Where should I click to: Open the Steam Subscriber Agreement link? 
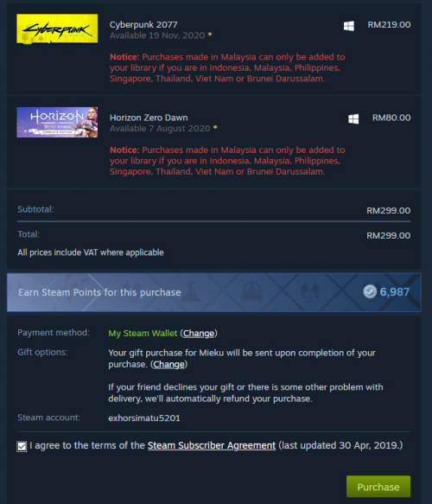[x=212, y=445]
